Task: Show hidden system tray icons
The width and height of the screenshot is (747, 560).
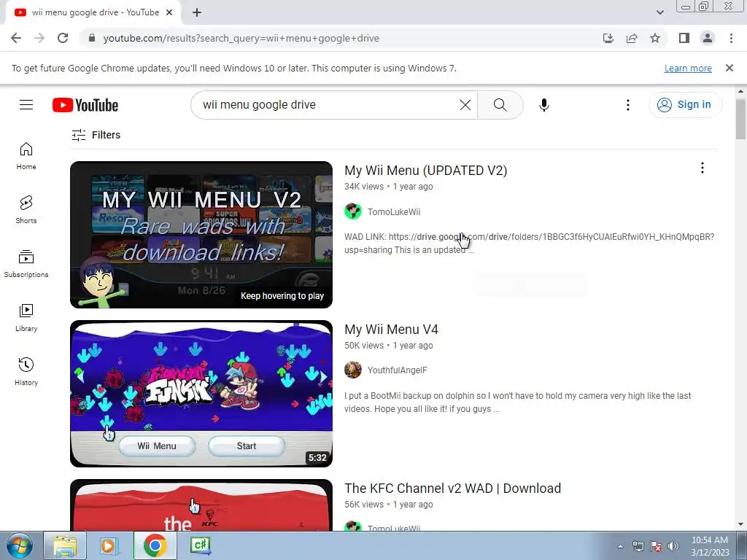Action: (620, 546)
